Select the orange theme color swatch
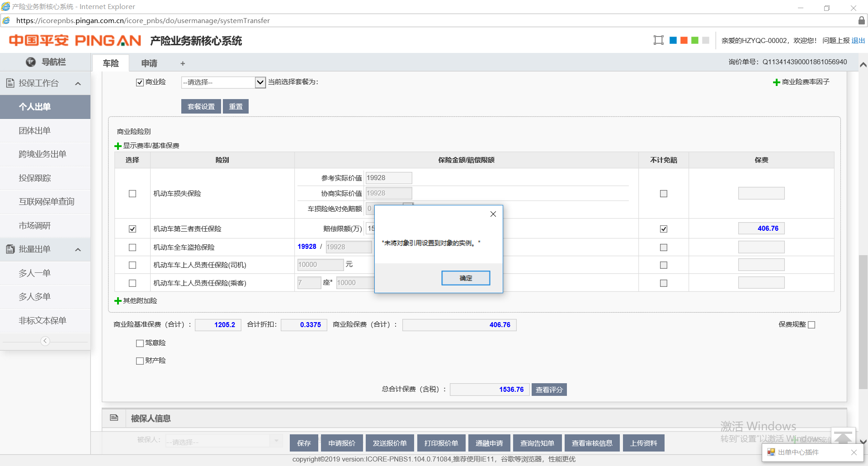The image size is (868, 466). pos(684,40)
